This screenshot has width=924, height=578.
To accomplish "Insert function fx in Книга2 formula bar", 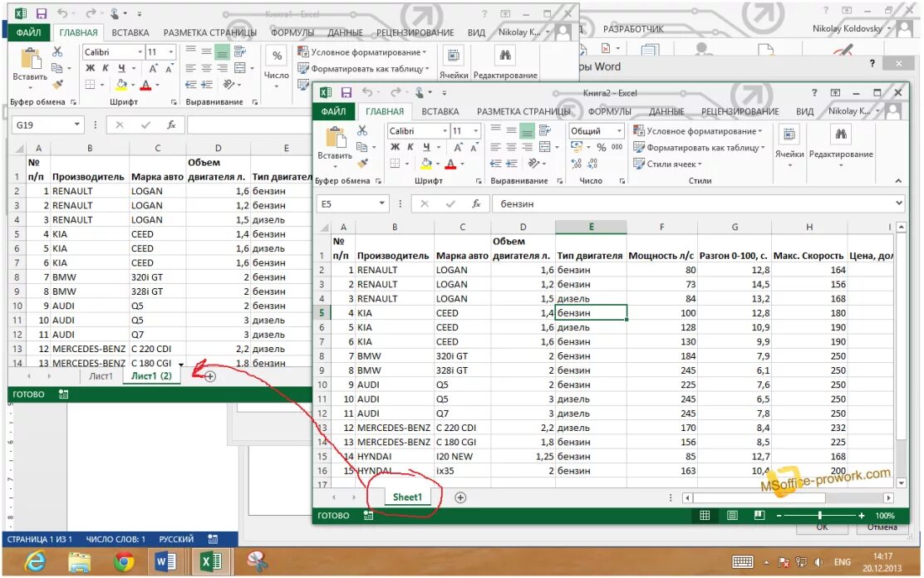I will coord(476,203).
